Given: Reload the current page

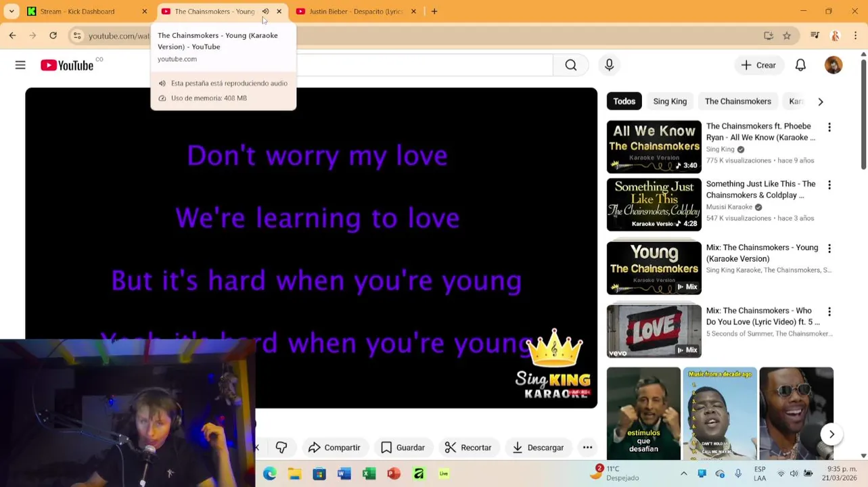Looking at the screenshot, I should click(53, 35).
